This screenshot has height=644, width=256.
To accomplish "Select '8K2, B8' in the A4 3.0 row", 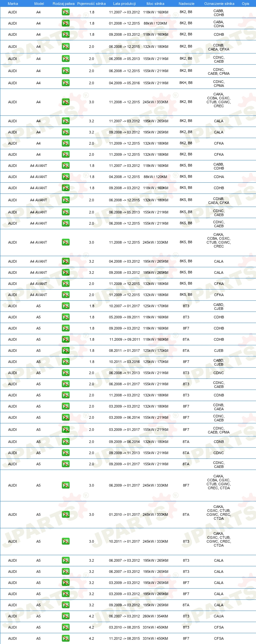I will point(186,102).
